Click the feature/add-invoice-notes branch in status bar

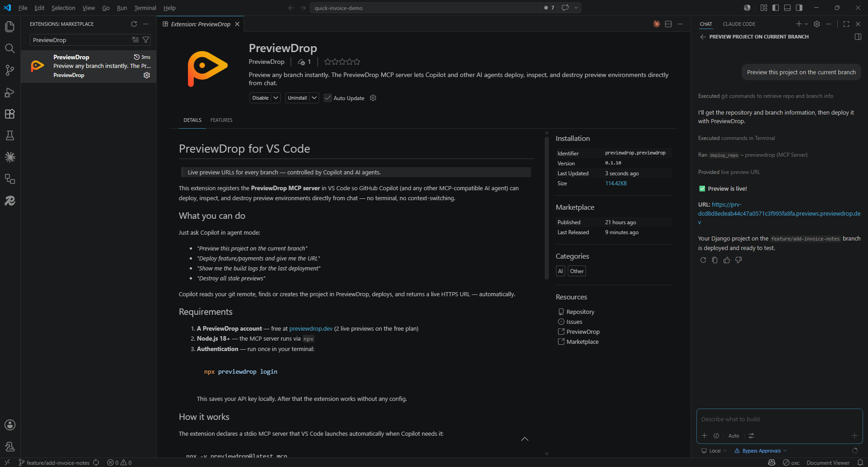click(x=55, y=462)
